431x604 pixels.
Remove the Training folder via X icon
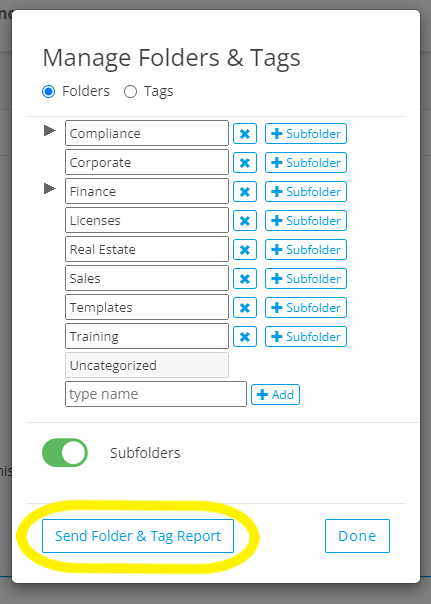tap(245, 337)
